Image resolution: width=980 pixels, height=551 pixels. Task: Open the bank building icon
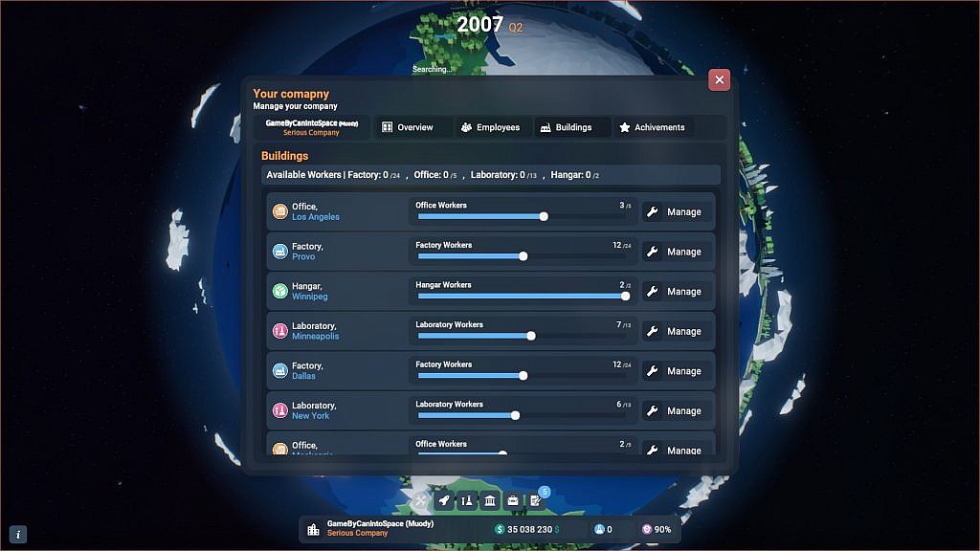coord(490,500)
